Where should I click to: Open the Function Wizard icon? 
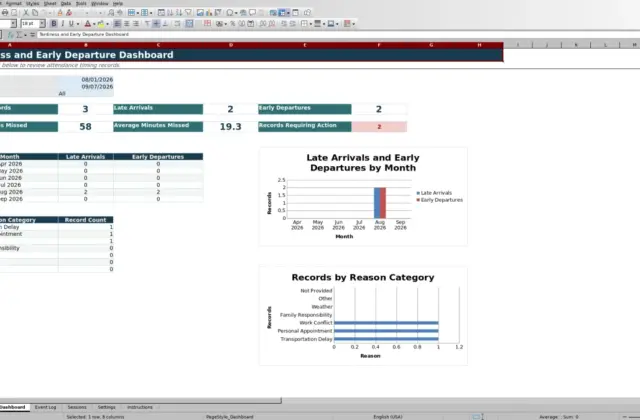(11, 35)
